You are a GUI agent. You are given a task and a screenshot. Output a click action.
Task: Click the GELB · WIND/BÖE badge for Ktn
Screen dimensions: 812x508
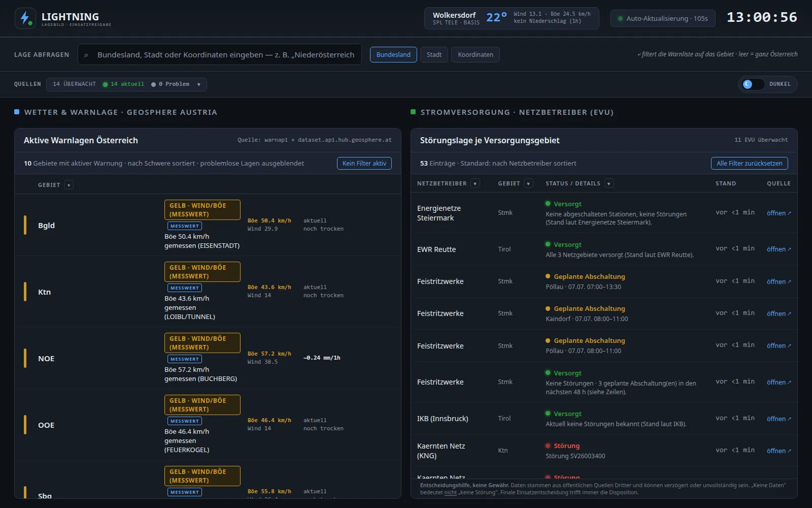(x=202, y=272)
